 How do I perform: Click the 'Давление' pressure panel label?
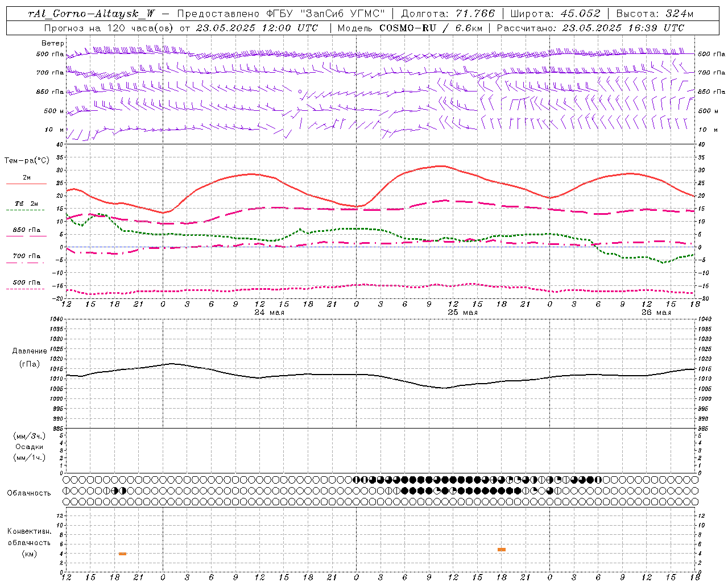[30, 351]
